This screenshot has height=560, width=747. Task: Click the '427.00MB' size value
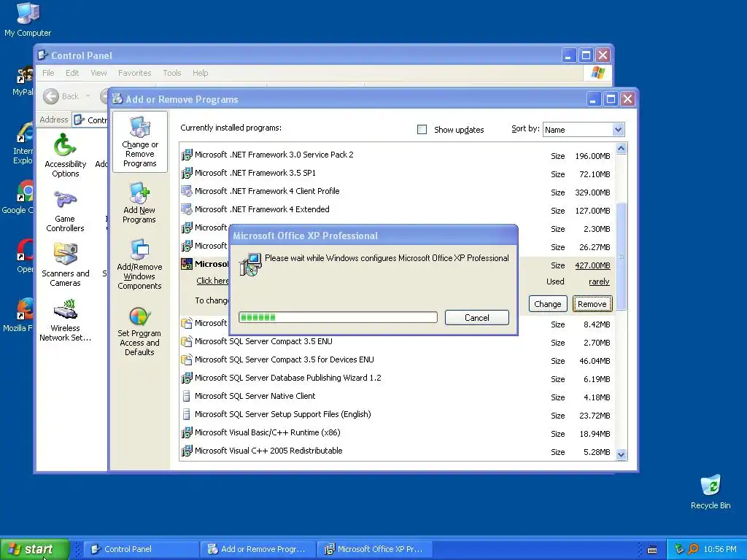pyautogui.click(x=592, y=265)
